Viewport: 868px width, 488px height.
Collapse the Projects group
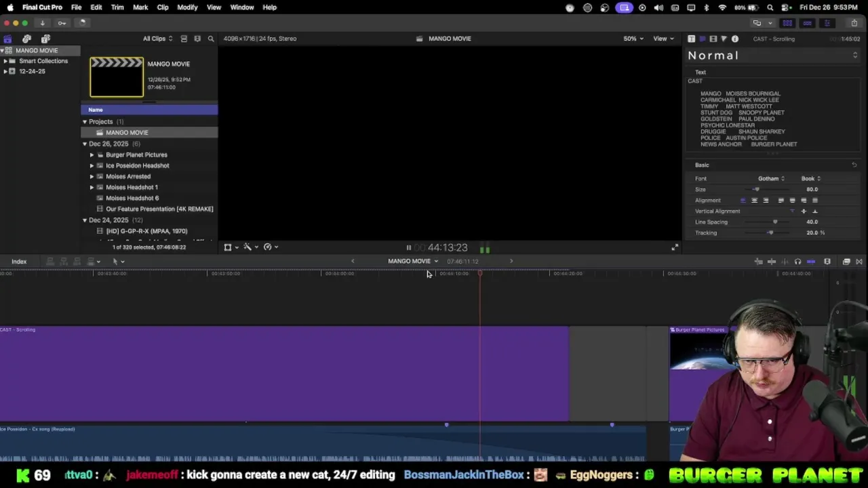point(85,122)
